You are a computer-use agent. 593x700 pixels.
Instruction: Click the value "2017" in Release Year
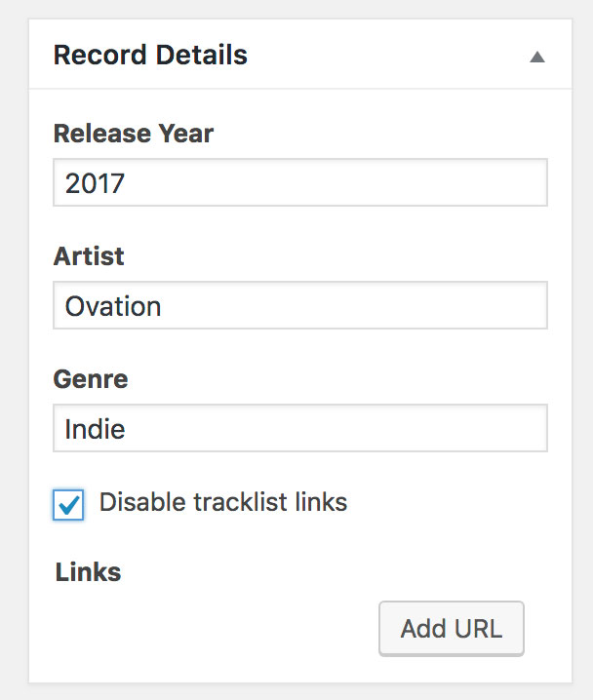(x=95, y=183)
